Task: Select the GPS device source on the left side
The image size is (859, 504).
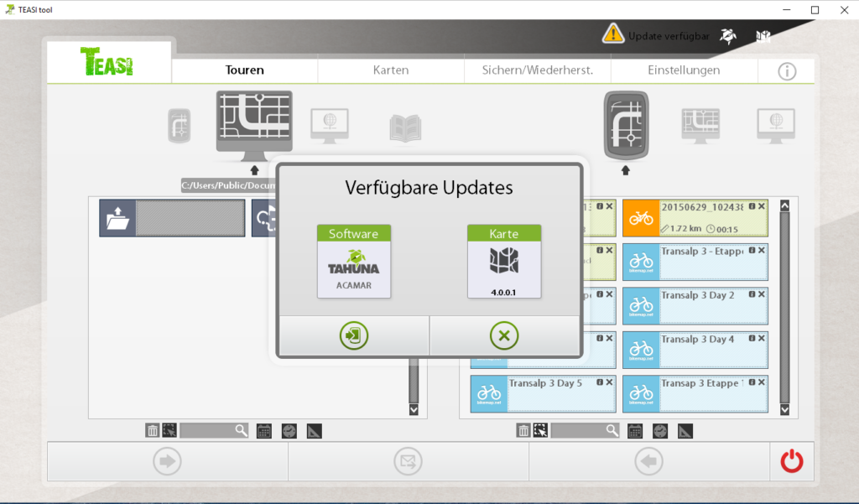Action: 180,126
